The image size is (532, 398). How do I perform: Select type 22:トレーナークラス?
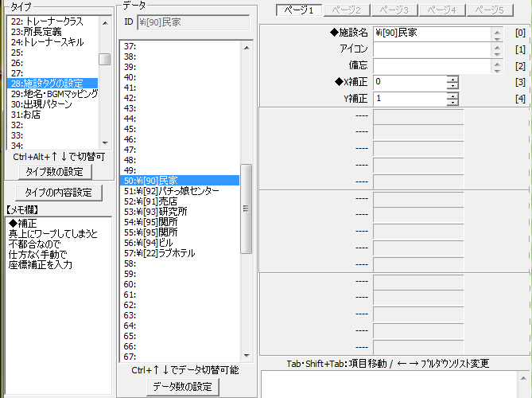pyautogui.click(x=52, y=21)
